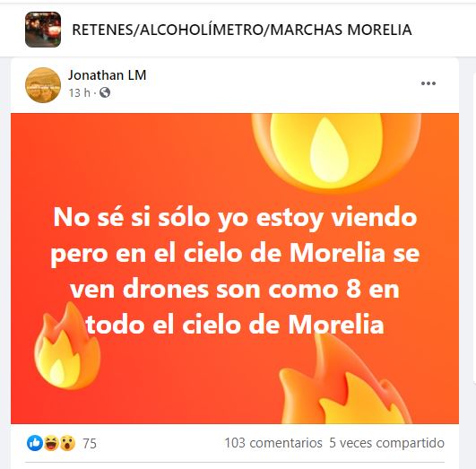Image resolution: width=476 pixels, height=469 pixels.
Task: View the 103 comentarios on the post
Action: pyautogui.click(x=273, y=443)
